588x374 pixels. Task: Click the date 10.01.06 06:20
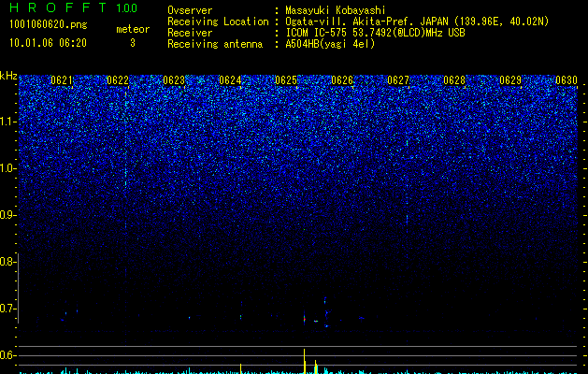[x=48, y=43]
